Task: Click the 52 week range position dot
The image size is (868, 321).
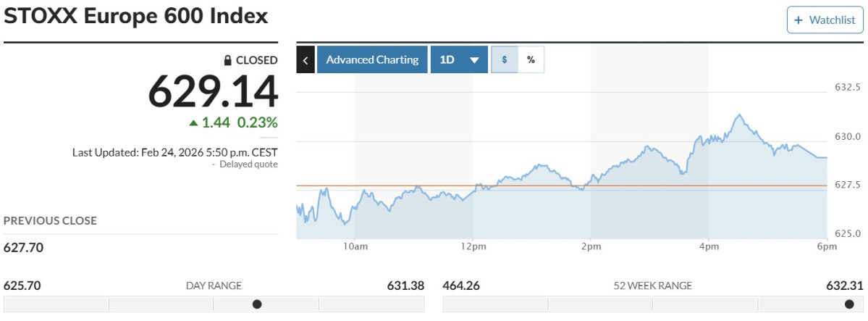Action: pos(849,304)
